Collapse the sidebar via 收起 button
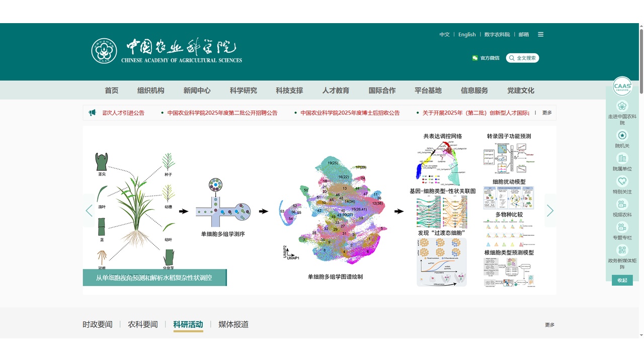This screenshot has width=644, height=362. 622,280
